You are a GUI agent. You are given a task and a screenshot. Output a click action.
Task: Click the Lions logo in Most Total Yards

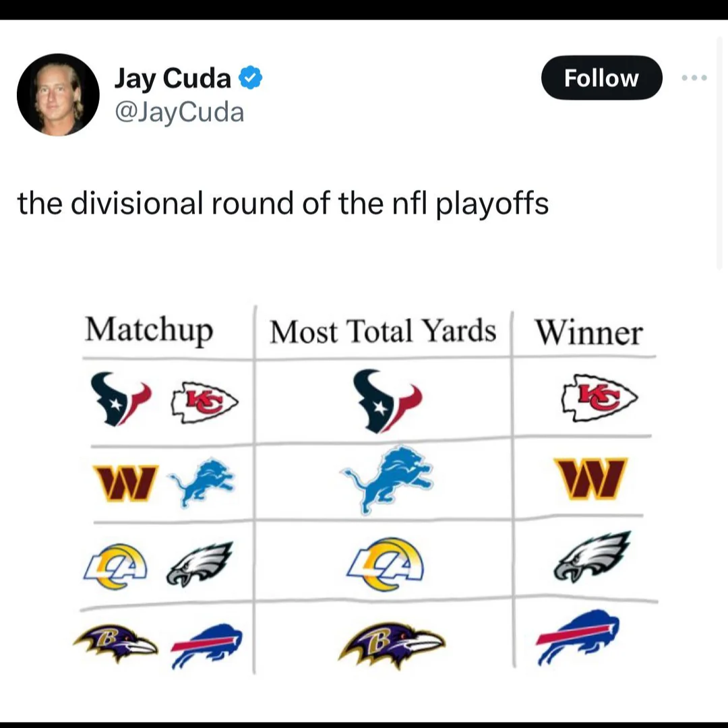pyautogui.click(x=389, y=479)
